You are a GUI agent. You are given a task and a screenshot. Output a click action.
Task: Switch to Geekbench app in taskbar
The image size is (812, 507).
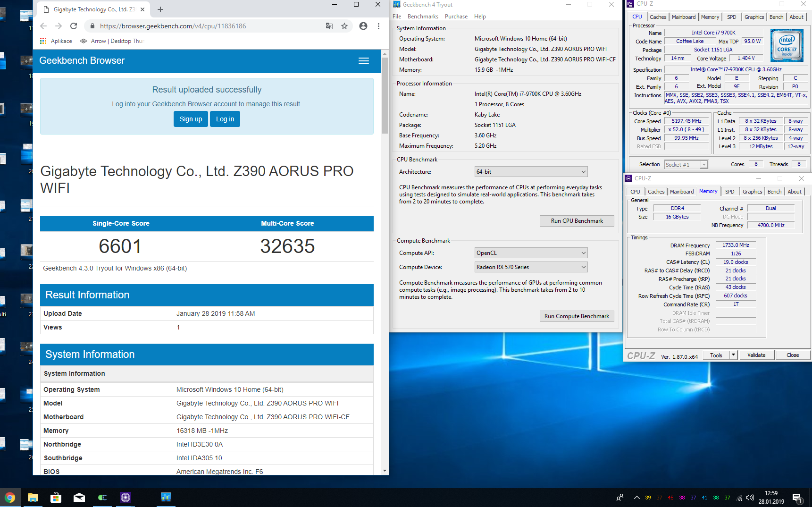tap(166, 497)
